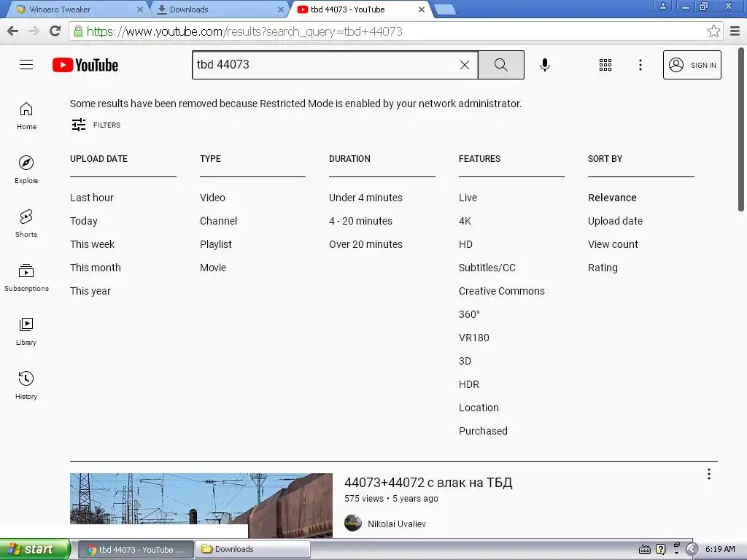Close the Winaero Tweaker tab
The height and width of the screenshot is (560, 747).
[139, 9]
